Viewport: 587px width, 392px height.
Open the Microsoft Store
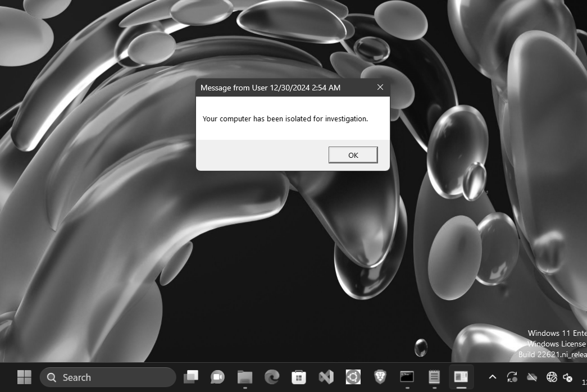[x=298, y=377]
